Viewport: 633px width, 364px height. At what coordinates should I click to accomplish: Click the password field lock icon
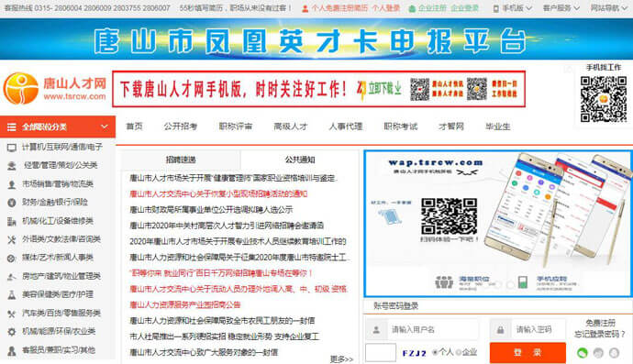(500, 330)
